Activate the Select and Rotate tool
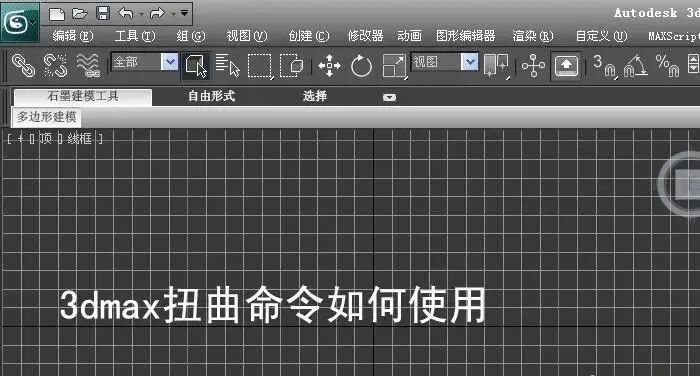Viewport: 700px width, 376px height. (x=361, y=66)
